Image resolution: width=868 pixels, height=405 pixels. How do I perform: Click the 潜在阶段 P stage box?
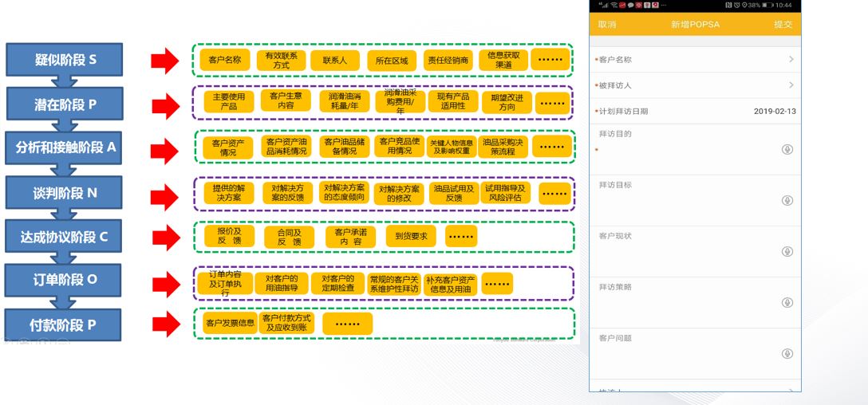coord(64,104)
